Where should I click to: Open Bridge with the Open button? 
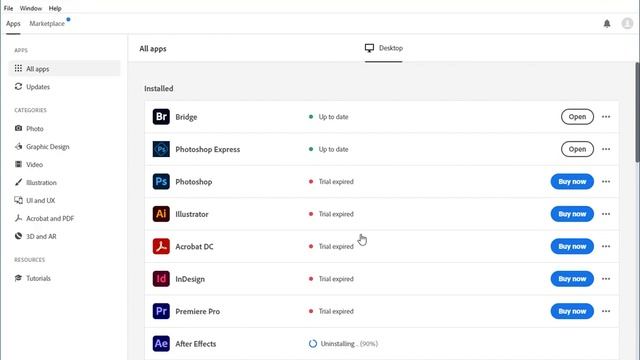577,117
